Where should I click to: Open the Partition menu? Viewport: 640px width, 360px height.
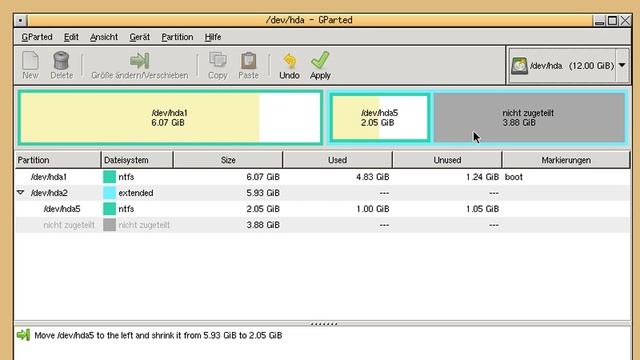tap(177, 37)
